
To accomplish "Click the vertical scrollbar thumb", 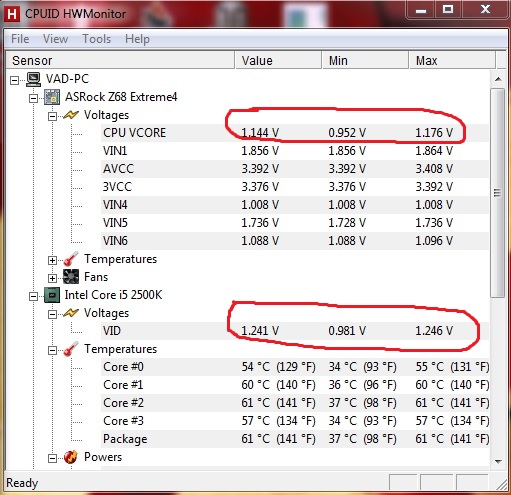I will (497, 193).
